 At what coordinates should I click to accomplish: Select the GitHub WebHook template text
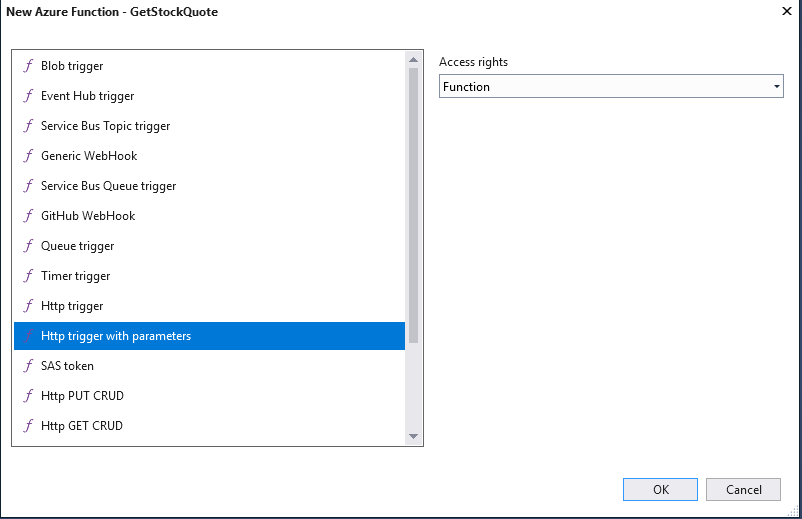(x=88, y=216)
